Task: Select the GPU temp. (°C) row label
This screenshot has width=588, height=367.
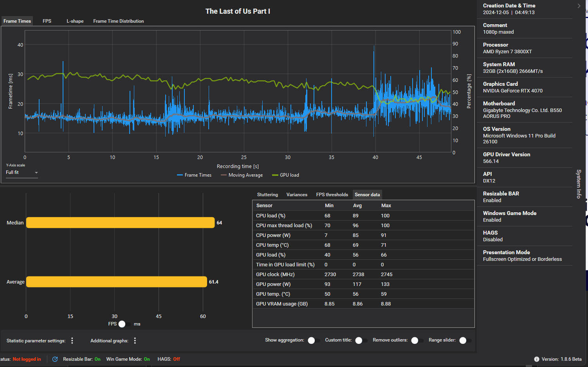Action: click(273, 294)
